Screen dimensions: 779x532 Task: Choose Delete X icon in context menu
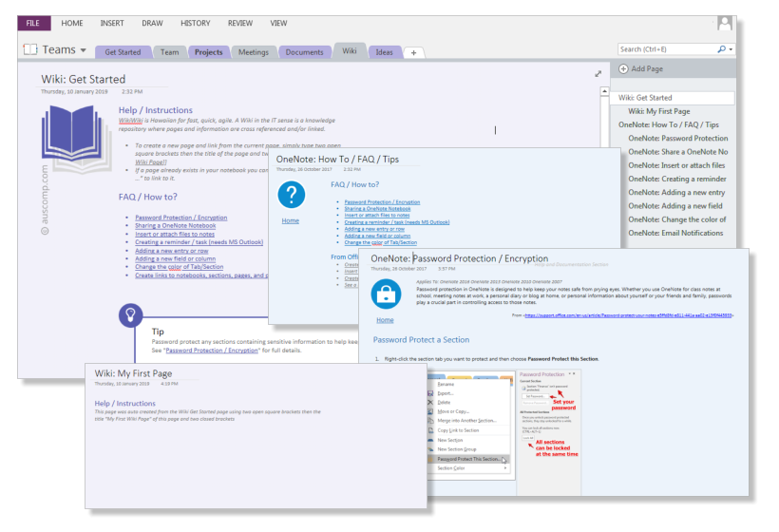point(430,403)
